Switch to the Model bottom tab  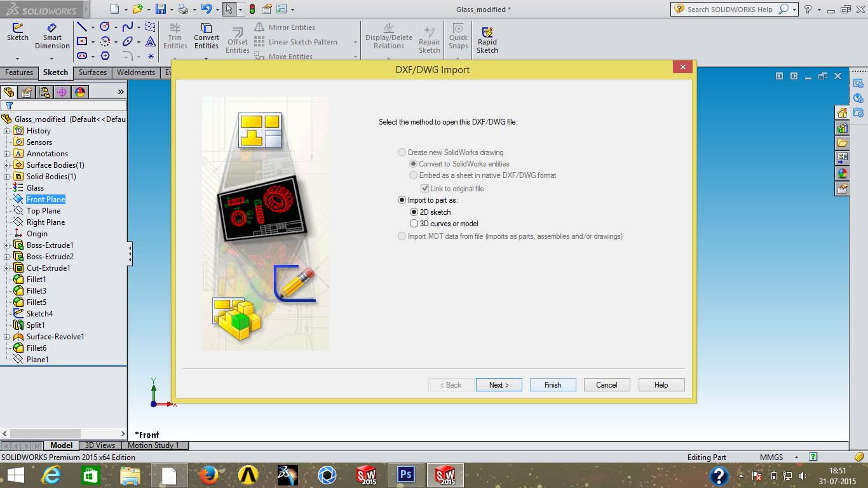tap(62, 445)
